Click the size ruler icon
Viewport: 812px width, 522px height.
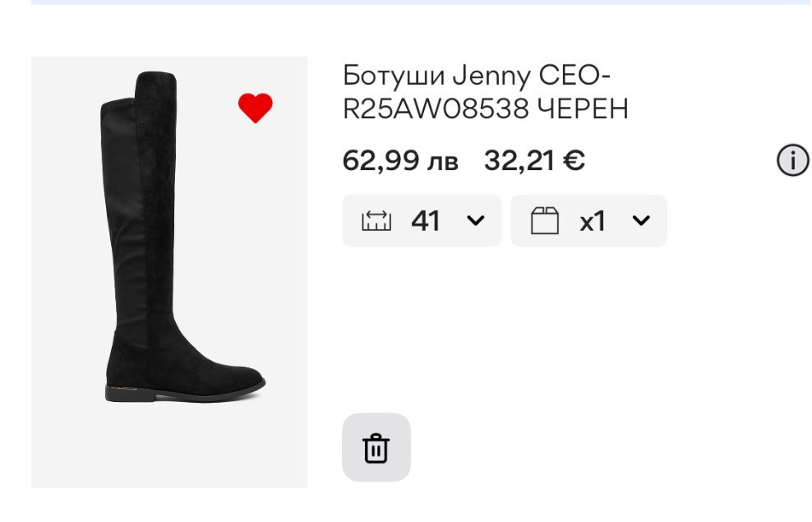click(x=376, y=221)
